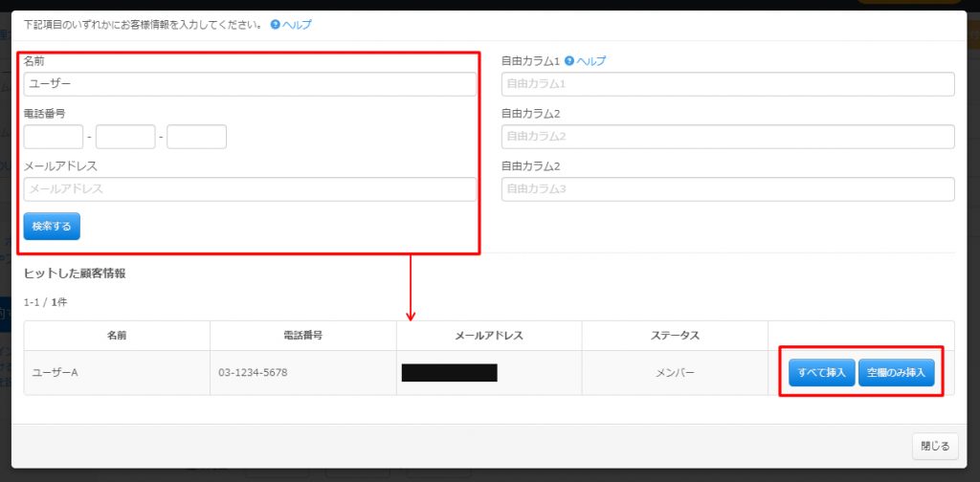The width and height of the screenshot is (980, 482).
Task: Click the middle 電話番号 input box
Action: point(125,137)
